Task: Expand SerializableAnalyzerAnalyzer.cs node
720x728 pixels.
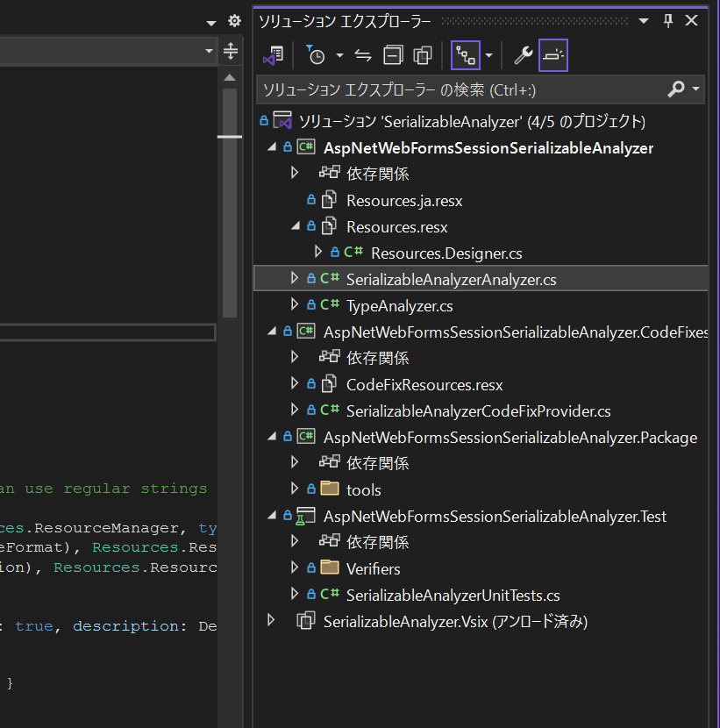Action: [x=295, y=279]
